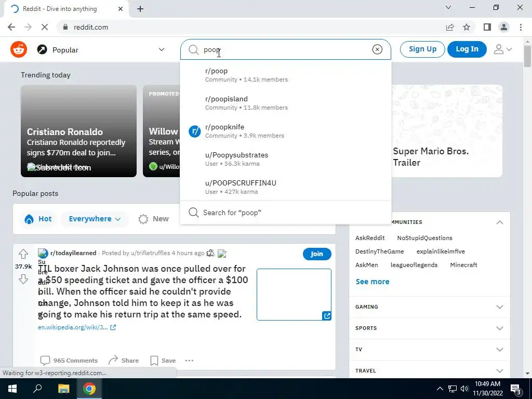The image size is (532, 399).
Task: Open the Cristiano Ronaldo trending card
Action: (x=79, y=131)
